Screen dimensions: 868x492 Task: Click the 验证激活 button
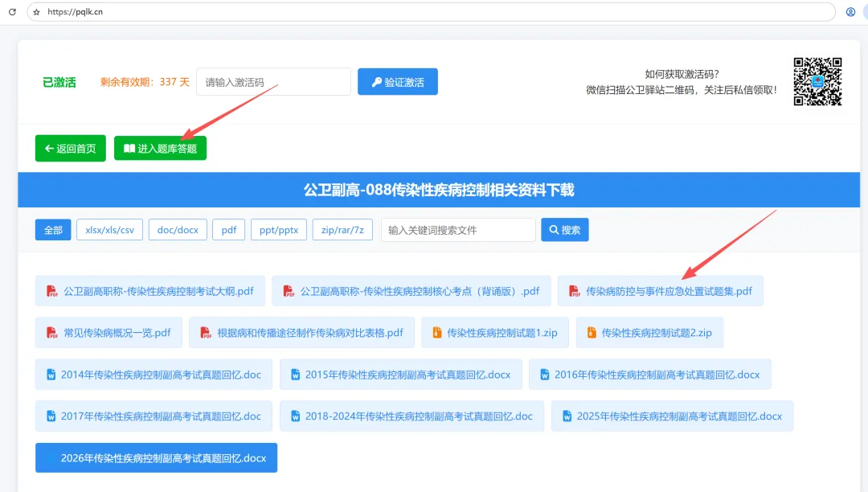click(x=398, y=82)
